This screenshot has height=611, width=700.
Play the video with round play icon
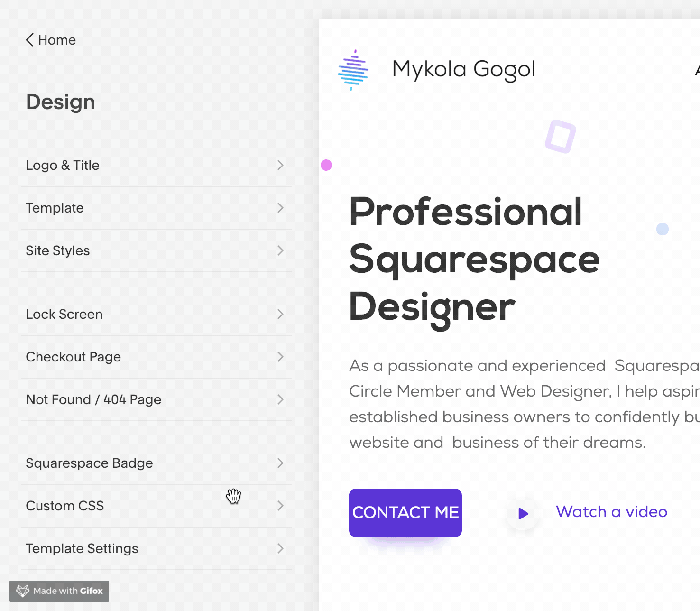point(523,513)
